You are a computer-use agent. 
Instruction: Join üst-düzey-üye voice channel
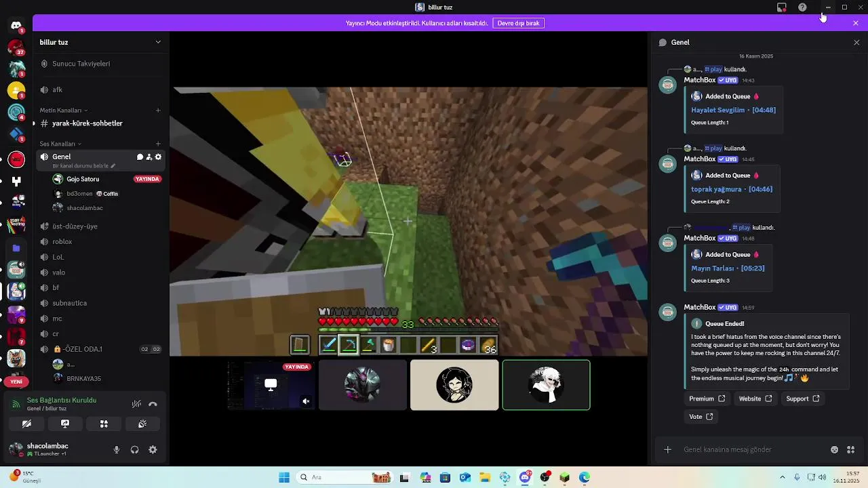click(101, 226)
